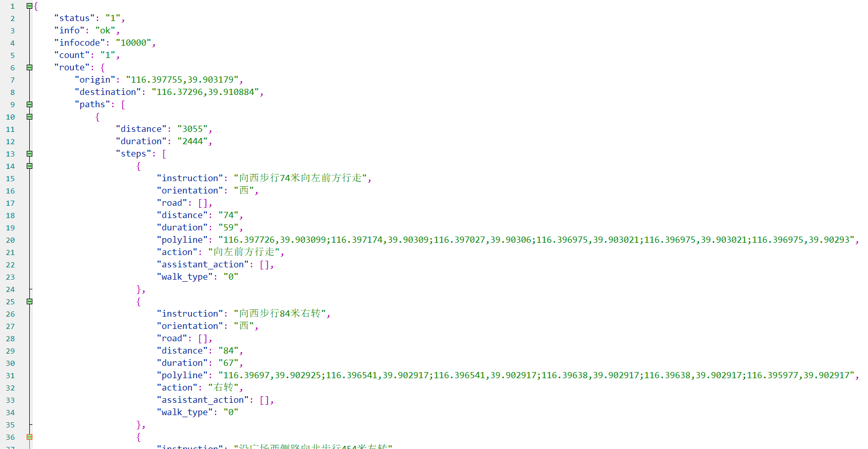Click line number 31 in the gutter
The image size is (868, 449).
(x=10, y=376)
